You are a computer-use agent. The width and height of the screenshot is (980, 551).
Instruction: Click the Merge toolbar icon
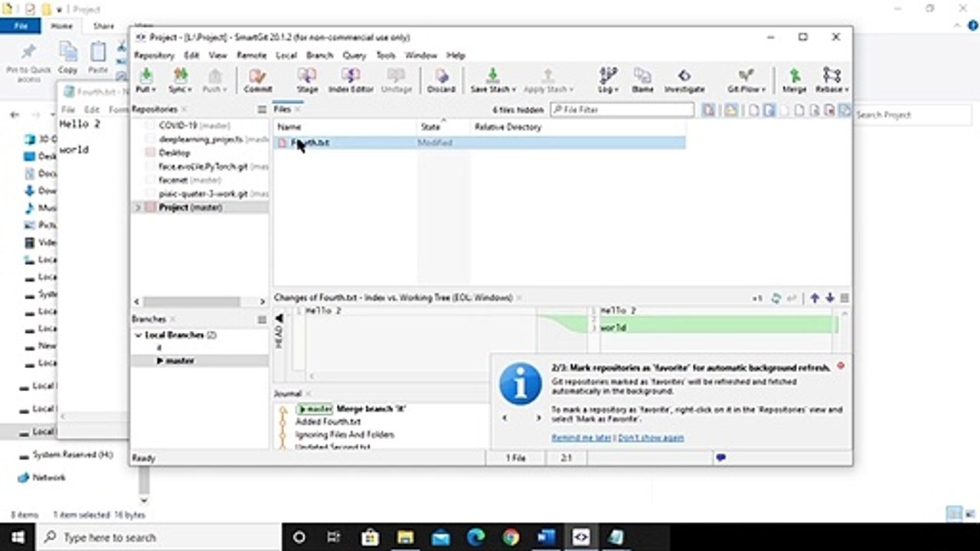(795, 76)
